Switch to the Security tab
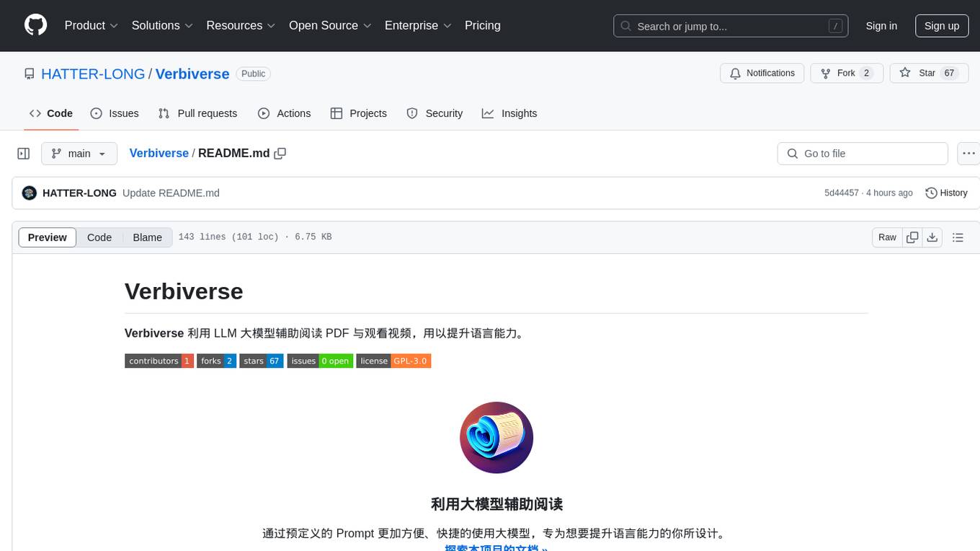 (x=435, y=113)
